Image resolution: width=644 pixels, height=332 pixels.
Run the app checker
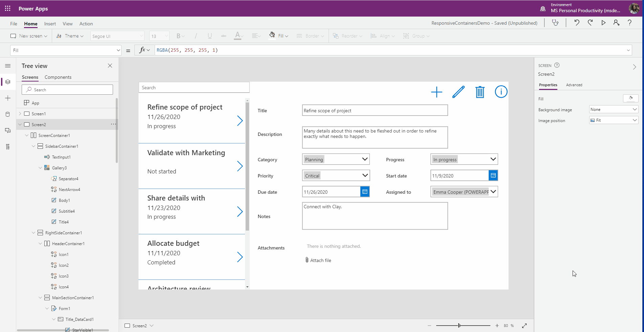tap(555, 23)
